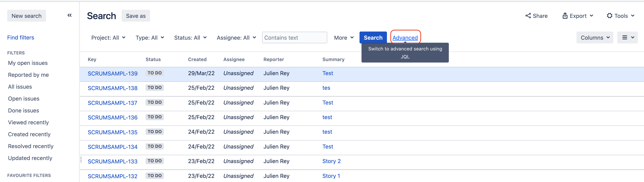This screenshot has height=182, width=644.
Task: Switch to Advanced JQL search
Action: point(405,38)
